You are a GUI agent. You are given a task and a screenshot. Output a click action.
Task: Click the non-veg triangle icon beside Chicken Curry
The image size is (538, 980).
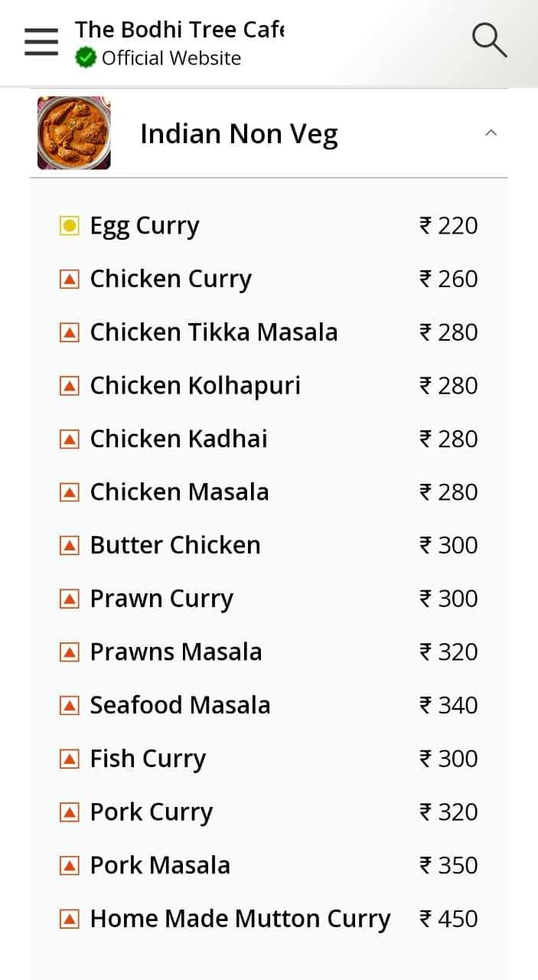[70, 278]
